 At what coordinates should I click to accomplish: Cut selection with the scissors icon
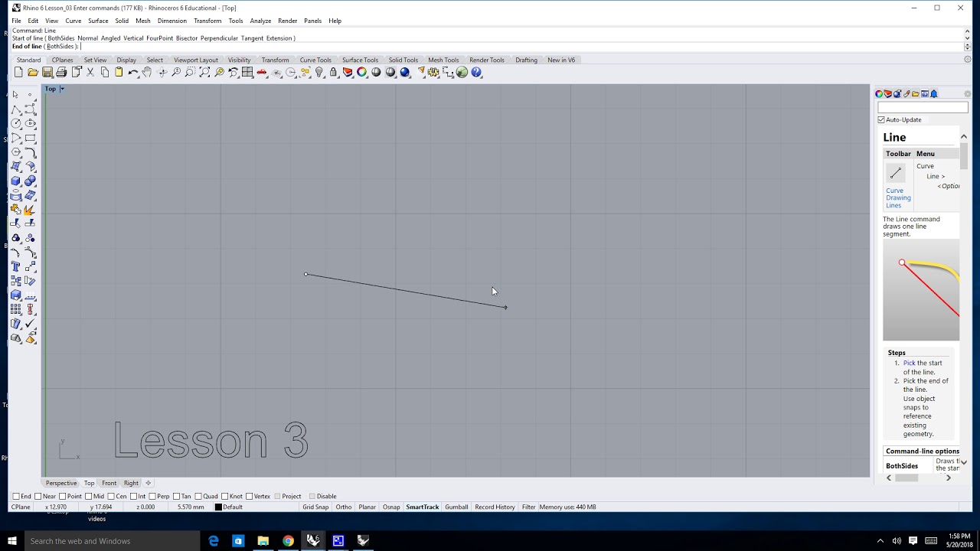[90, 72]
